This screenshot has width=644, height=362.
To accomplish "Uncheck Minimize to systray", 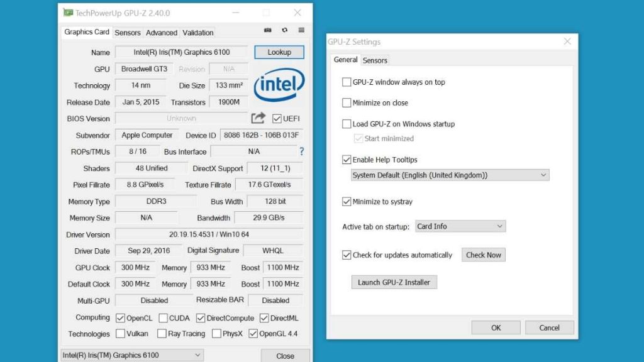I will point(347,202).
